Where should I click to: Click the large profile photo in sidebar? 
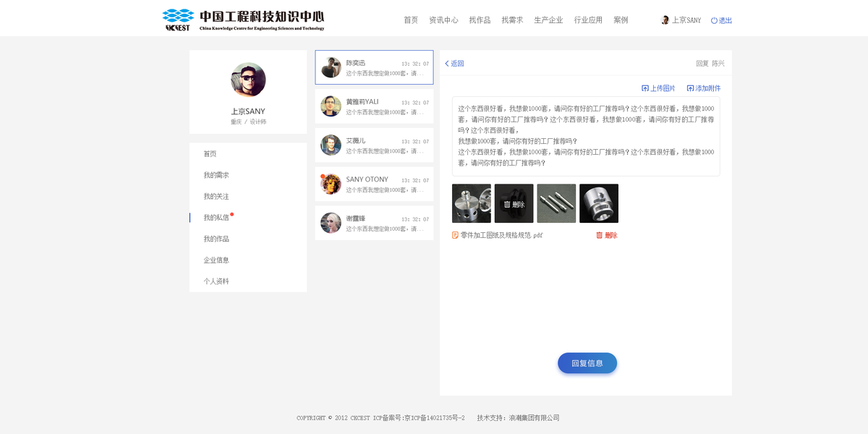tap(248, 80)
